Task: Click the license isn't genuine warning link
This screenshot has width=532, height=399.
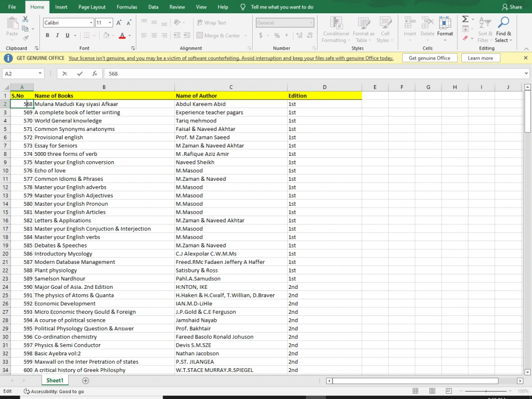Action: (231, 58)
